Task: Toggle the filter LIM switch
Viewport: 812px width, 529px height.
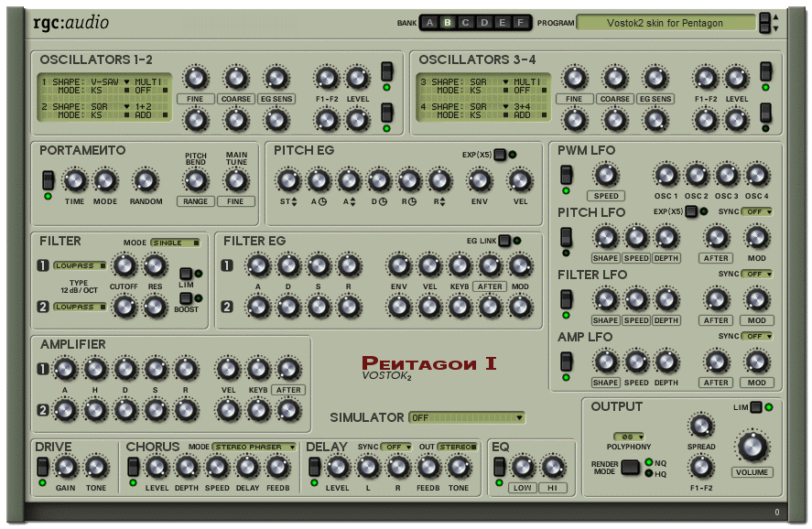Action: tap(186, 274)
